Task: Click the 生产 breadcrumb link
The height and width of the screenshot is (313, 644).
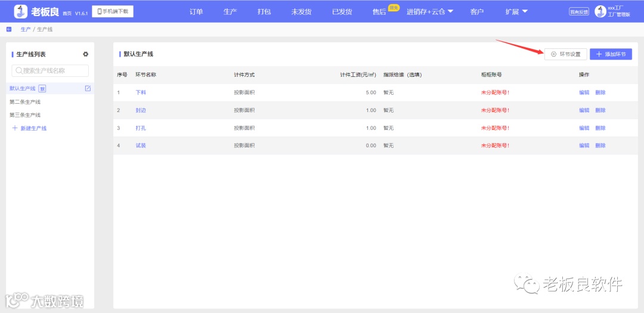Action: (26, 30)
